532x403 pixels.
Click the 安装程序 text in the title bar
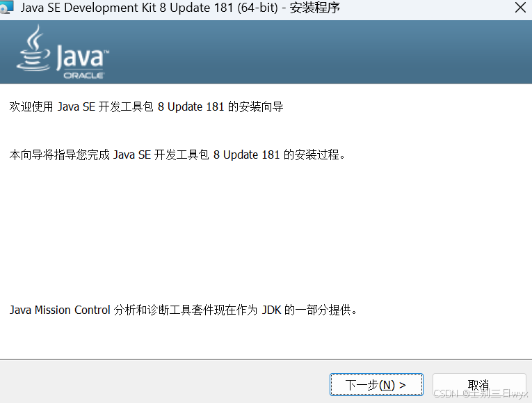(x=314, y=8)
